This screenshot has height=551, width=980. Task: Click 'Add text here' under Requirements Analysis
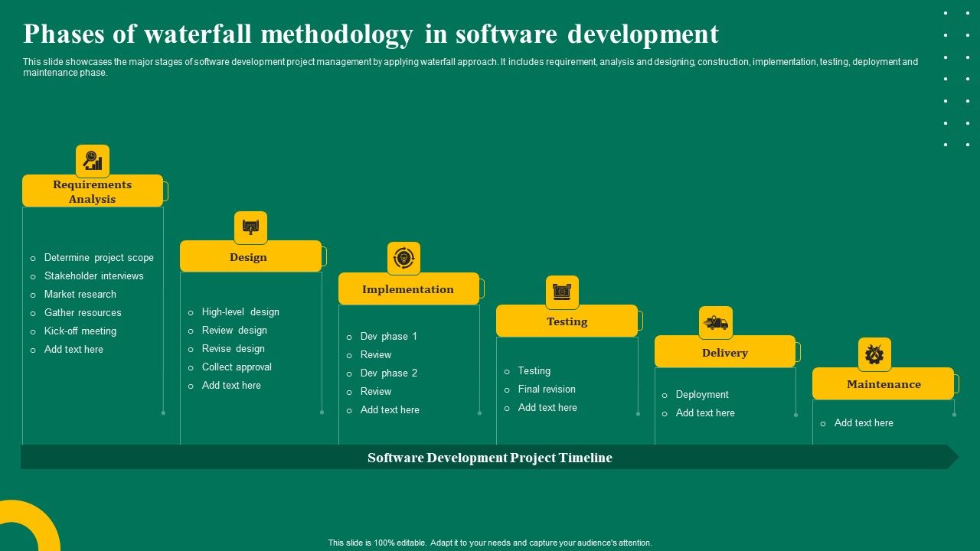pos(73,349)
